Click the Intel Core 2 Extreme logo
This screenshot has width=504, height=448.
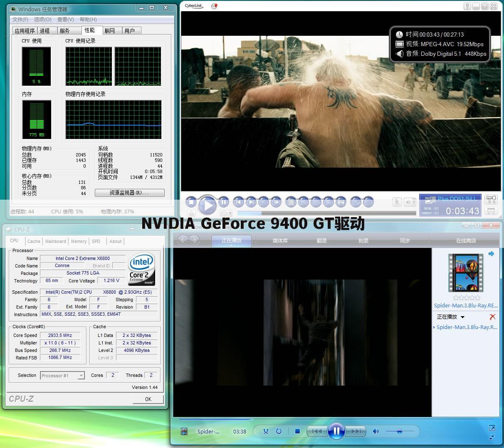tap(141, 270)
